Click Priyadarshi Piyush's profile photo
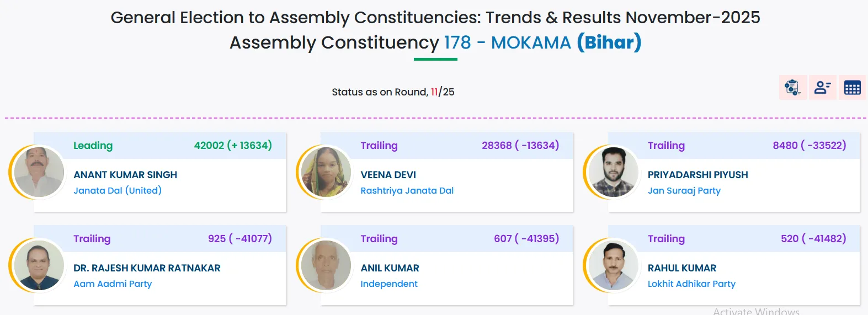 point(613,172)
